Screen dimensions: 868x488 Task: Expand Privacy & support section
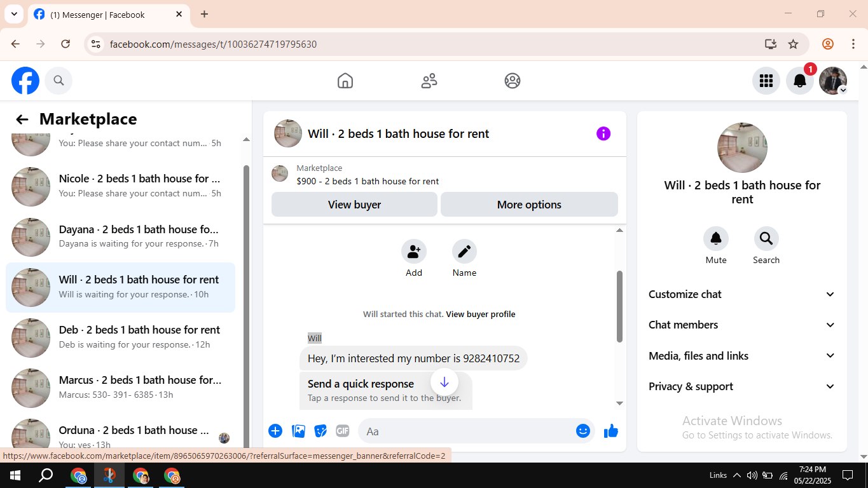pos(741,386)
